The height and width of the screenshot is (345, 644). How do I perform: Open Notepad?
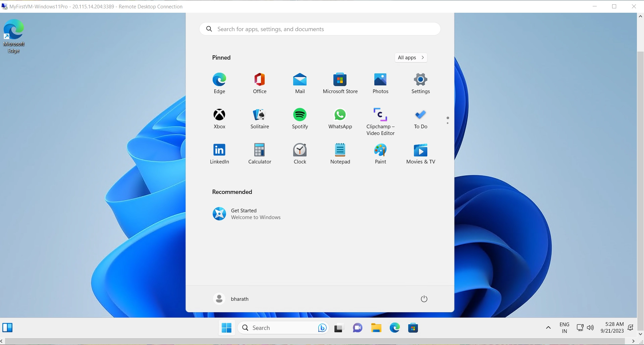click(x=340, y=154)
